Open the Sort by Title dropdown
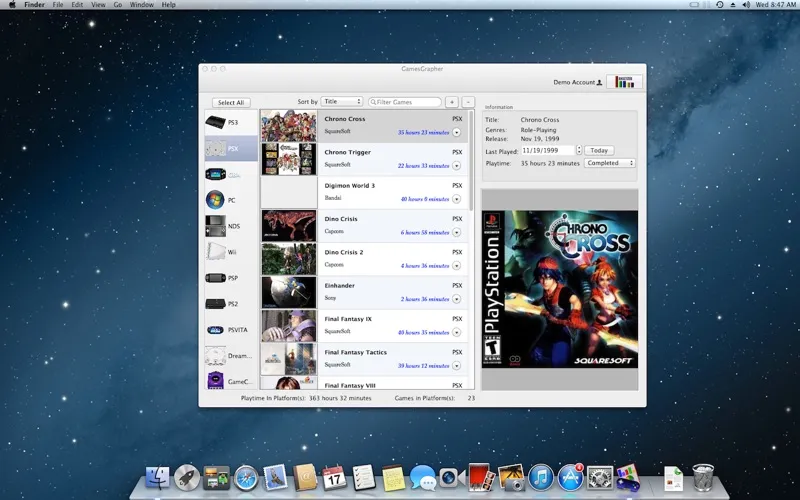 341,102
